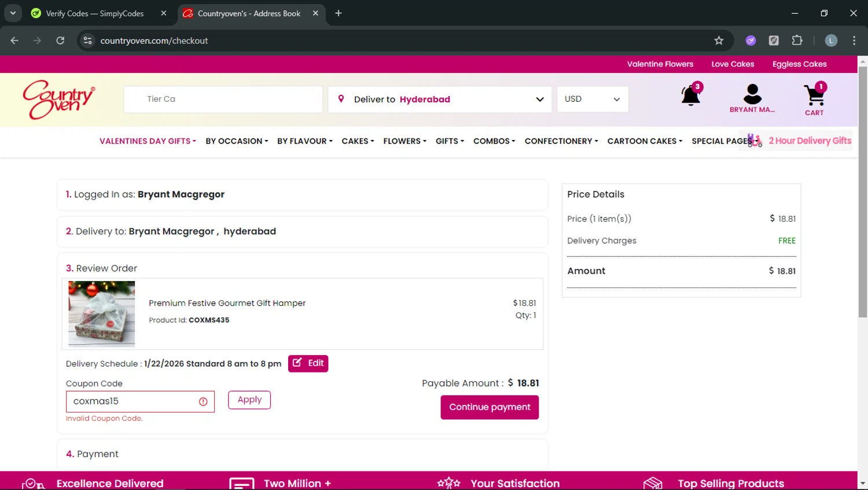Open the Love Cakes link

pyautogui.click(x=733, y=64)
